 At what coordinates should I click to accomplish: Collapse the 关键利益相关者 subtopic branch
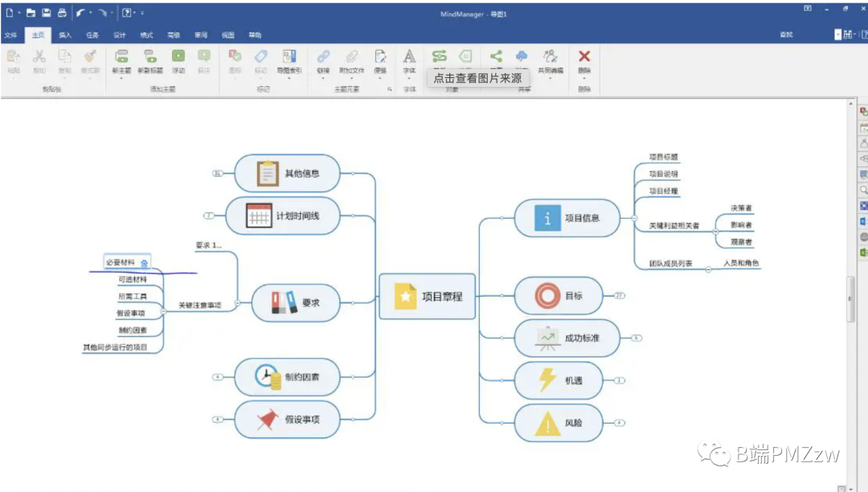coord(715,231)
